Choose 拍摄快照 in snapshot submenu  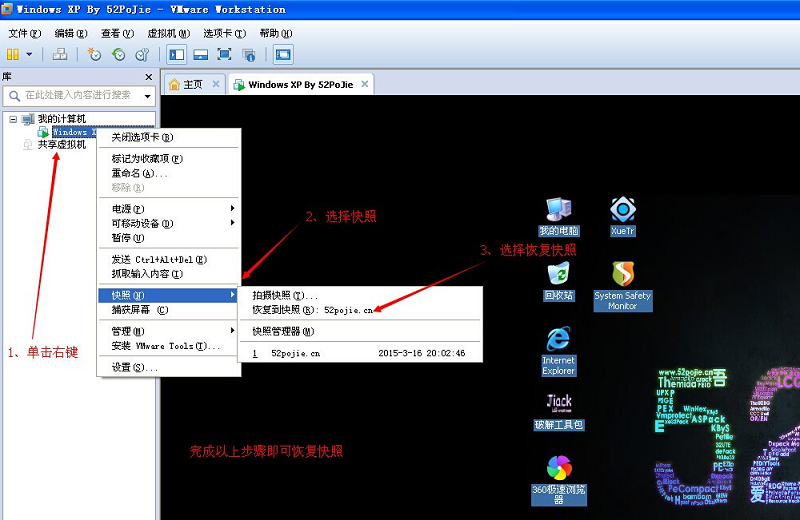[360, 295]
